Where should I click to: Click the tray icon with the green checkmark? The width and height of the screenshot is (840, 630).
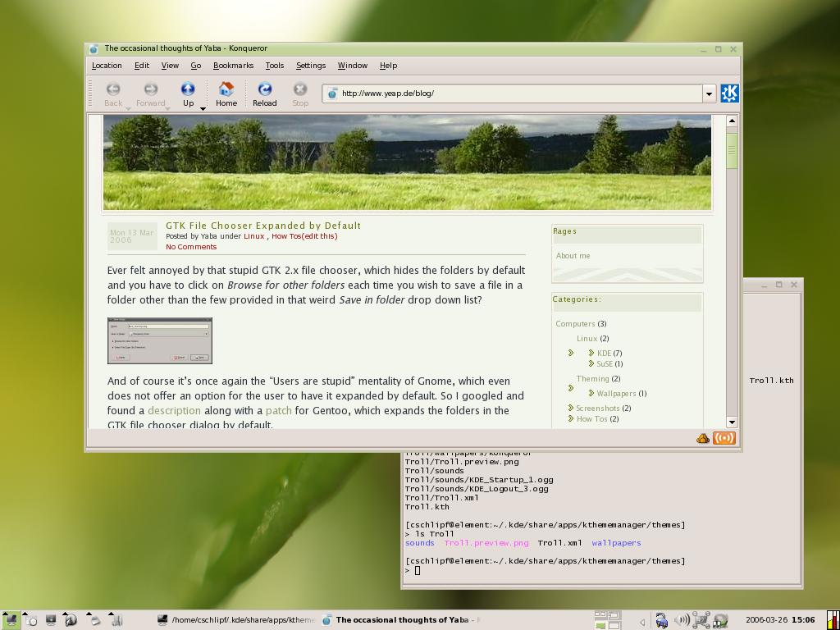(720, 620)
